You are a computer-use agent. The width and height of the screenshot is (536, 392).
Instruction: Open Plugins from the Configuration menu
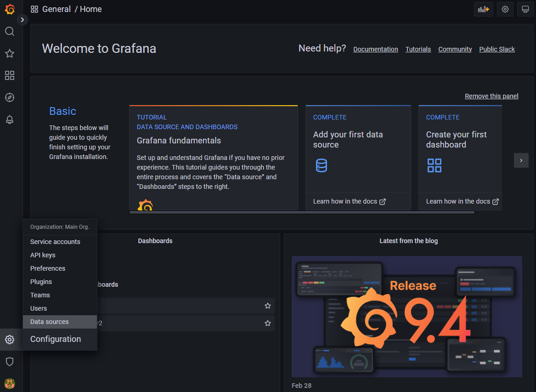click(60, 282)
